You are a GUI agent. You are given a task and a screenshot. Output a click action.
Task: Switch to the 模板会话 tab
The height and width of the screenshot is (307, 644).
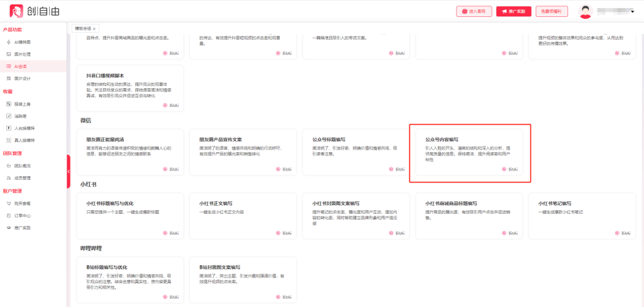(83, 28)
